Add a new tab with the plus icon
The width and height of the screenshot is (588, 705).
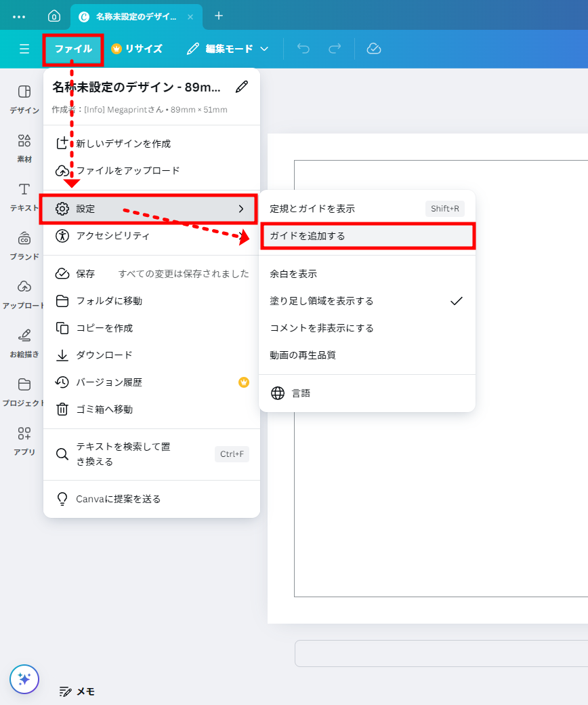(219, 16)
